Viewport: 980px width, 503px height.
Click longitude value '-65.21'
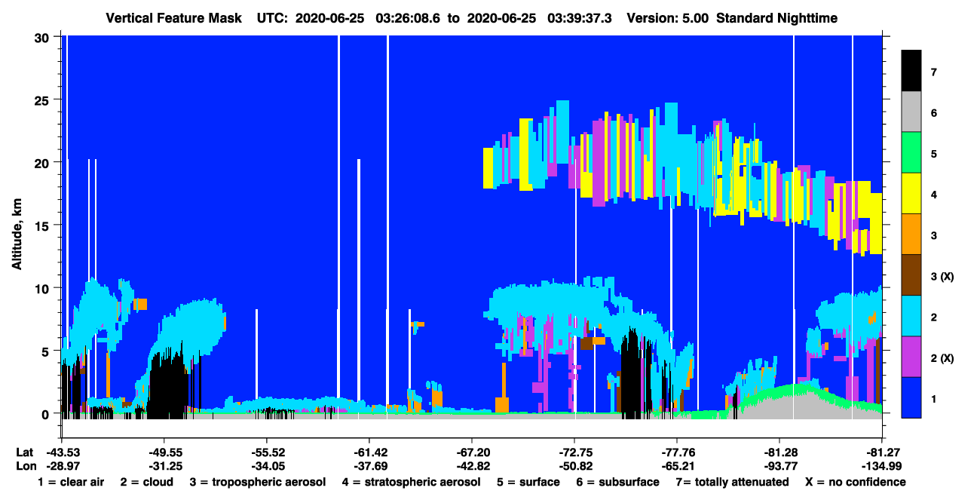677,466
